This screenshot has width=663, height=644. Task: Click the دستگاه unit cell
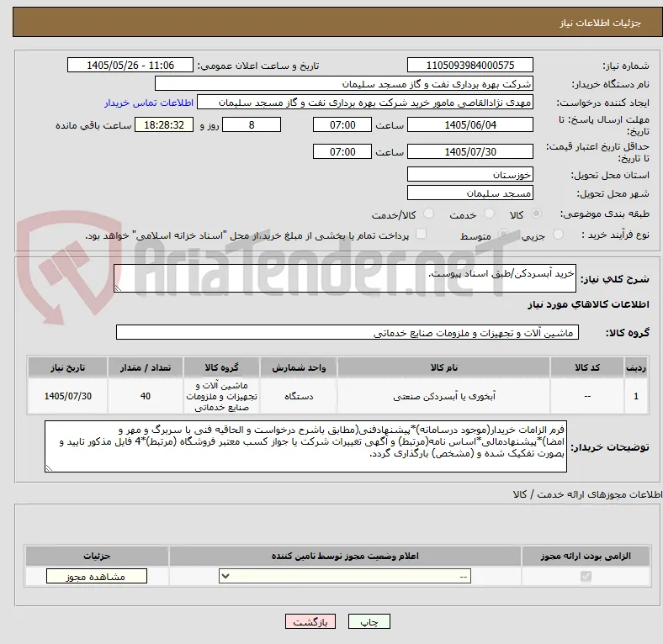299,396
